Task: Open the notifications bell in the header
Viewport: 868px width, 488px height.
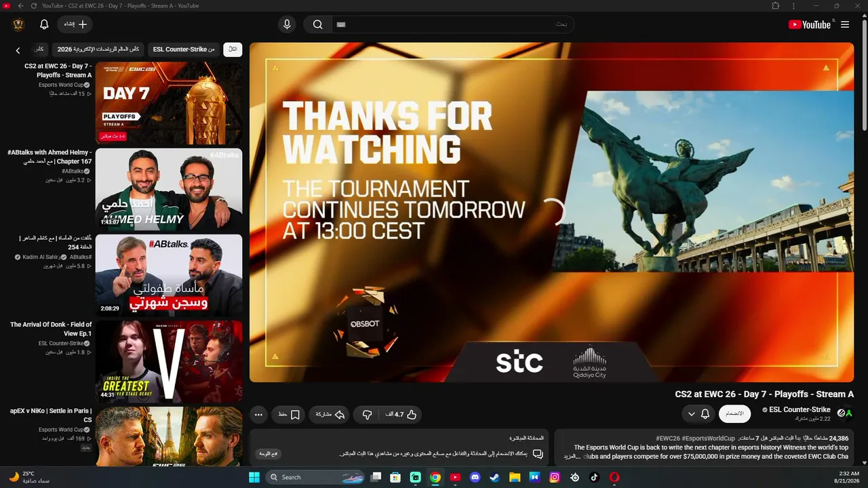Action: tap(44, 24)
